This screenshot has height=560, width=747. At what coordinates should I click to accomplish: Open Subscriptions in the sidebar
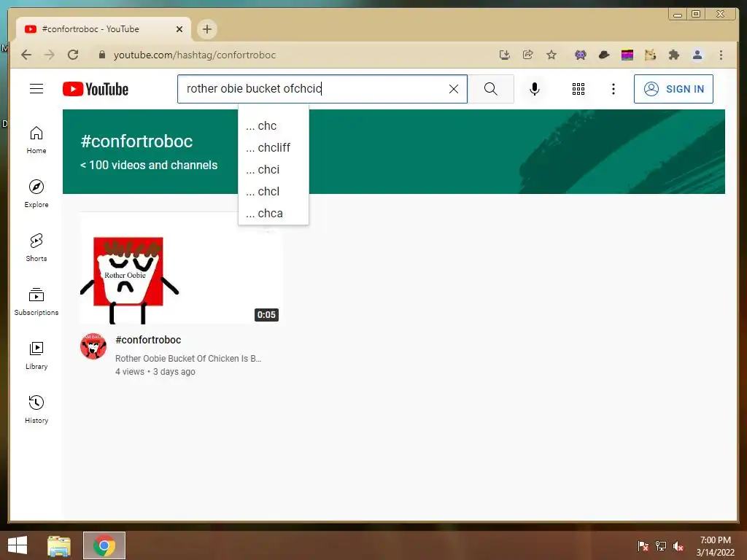[36, 302]
